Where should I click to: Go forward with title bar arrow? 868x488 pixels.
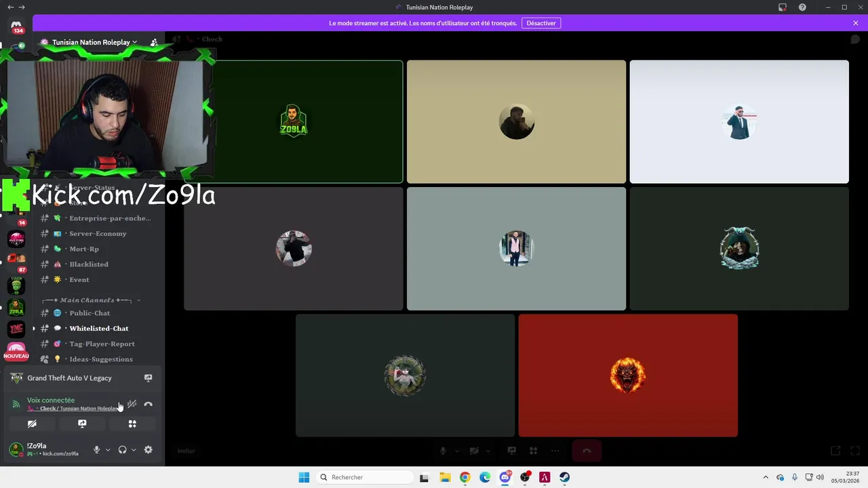click(22, 7)
